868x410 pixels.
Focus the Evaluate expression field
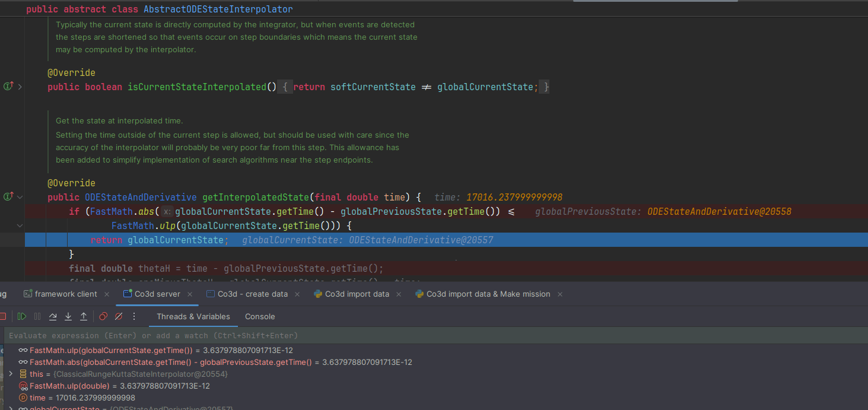(435, 335)
